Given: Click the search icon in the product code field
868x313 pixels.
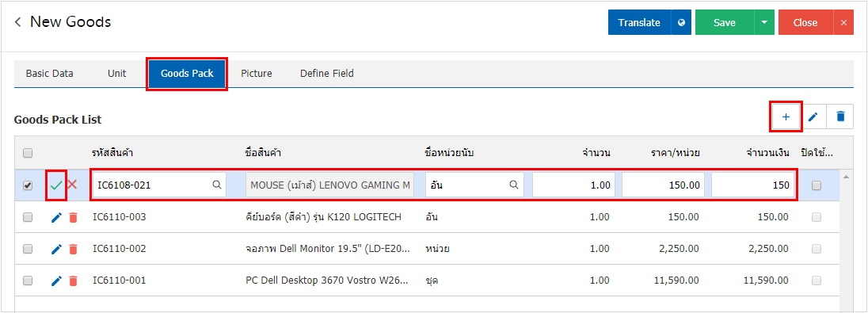Looking at the screenshot, I should point(218,185).
